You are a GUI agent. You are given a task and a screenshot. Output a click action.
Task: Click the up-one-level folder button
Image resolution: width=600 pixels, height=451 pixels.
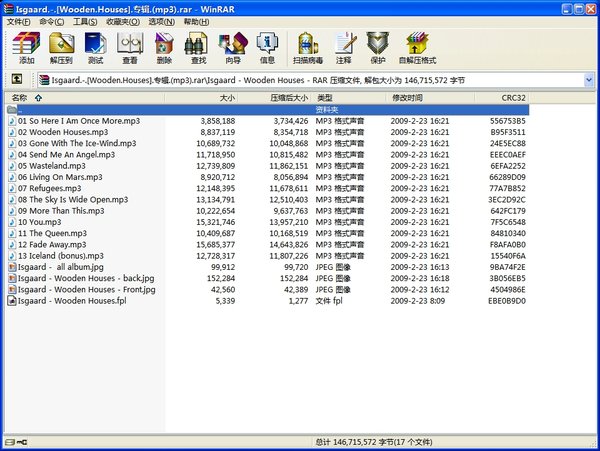(x=16, y=79)
